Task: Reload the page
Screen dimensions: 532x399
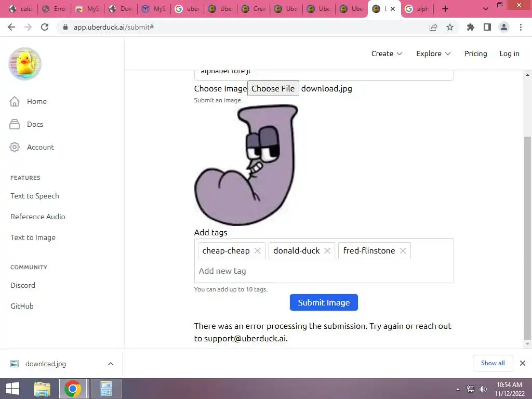Action: (45, 27)
